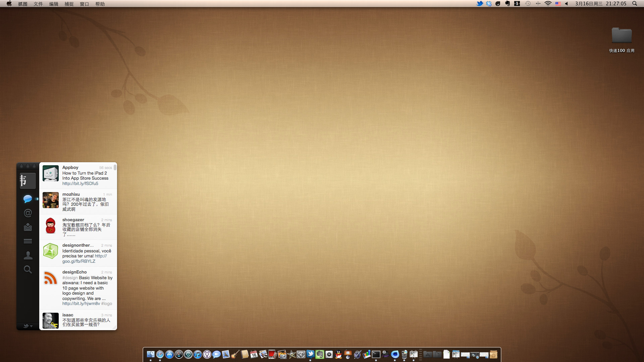Open the Wi-Fi menu bar icon
This screenshot has height=362, width=644.
coord(548,4)
